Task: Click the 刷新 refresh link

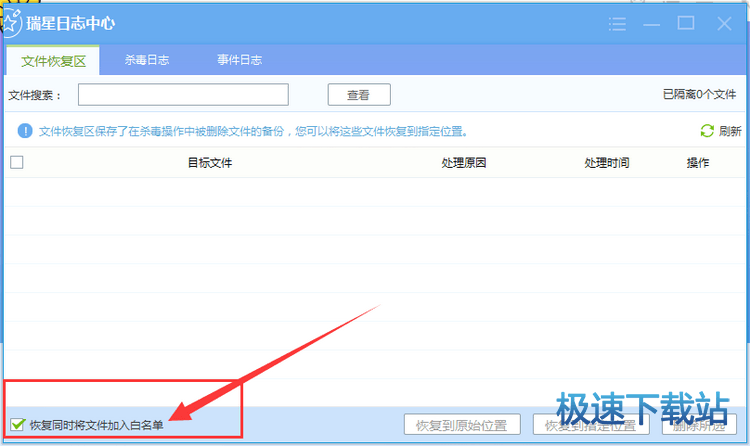Action: [x=730, y=131]
